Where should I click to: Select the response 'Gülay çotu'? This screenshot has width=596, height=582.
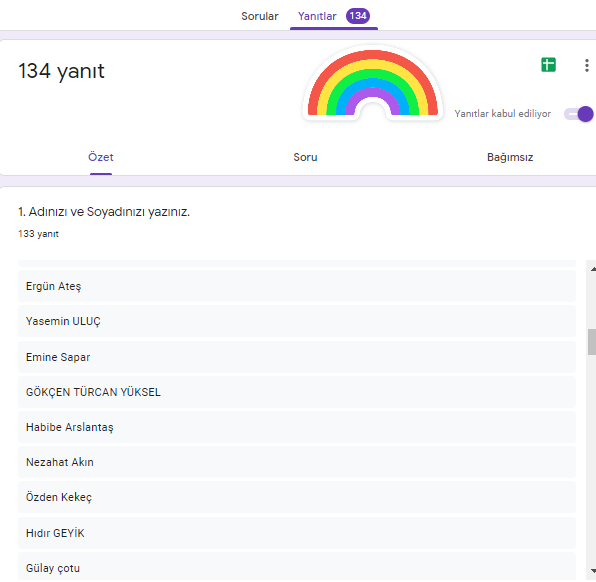tap(297, 566)
